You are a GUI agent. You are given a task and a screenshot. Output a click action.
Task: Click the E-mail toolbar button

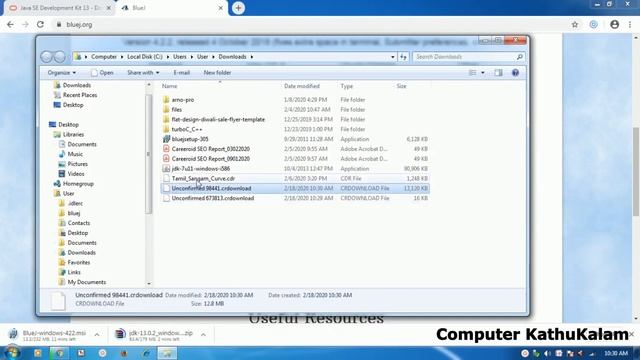coord(182,73)
